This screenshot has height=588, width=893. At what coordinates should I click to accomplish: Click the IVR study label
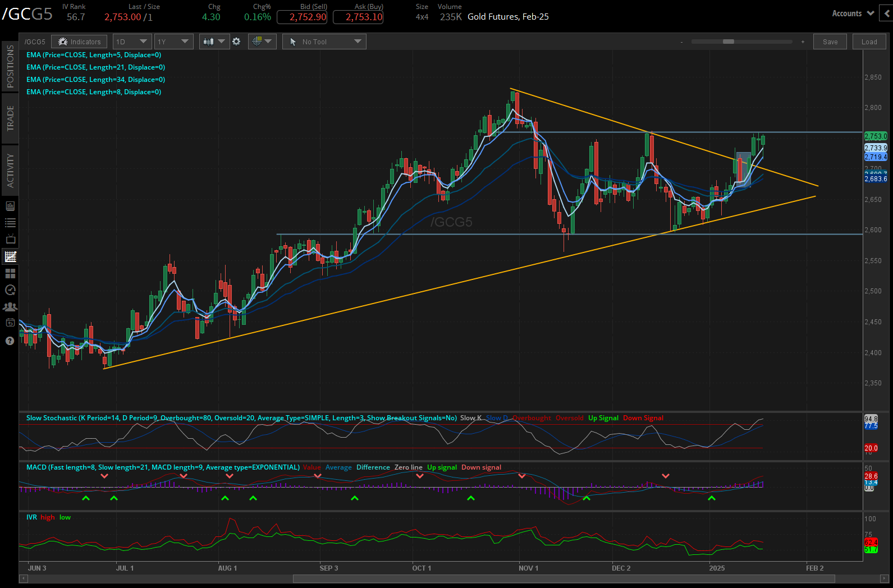[31, 517]
